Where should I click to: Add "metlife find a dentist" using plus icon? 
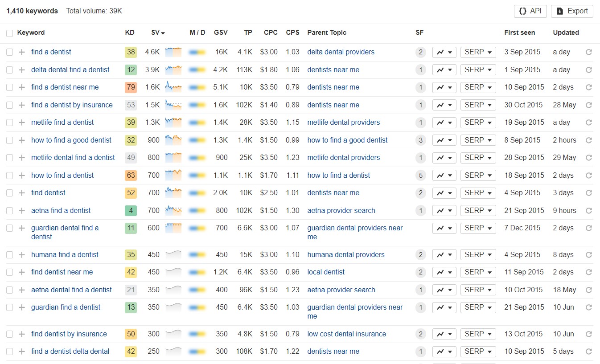(21, 123)
